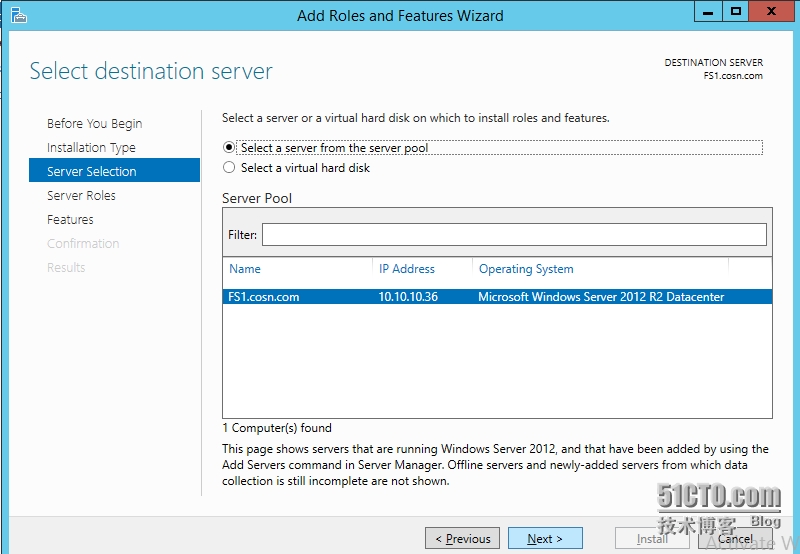The image size is (800, 554).
Task: Click the 10.10.10.36 IP address cell
Action: (408, 296)
